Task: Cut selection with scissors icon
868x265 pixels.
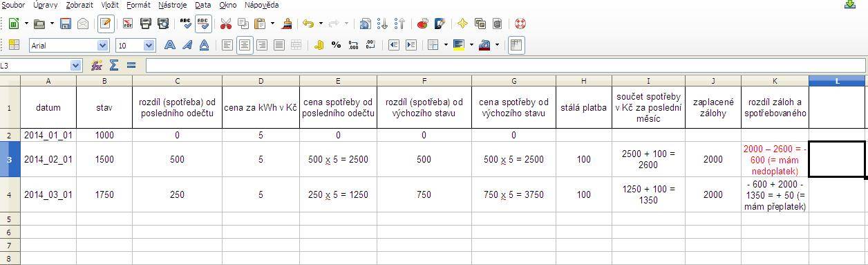Action: (225, 24)
